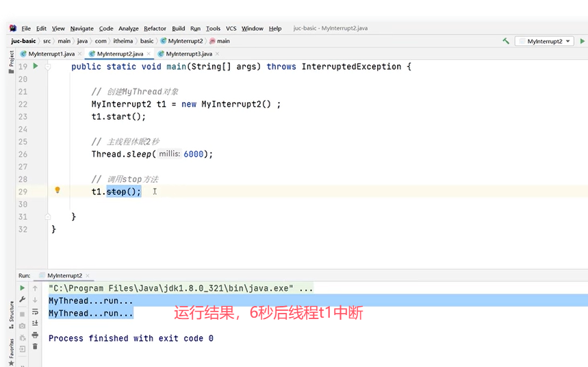The image size is (588, 367).
Task: Click juc-basic in the breadcrumb bar
Action: tap(24, 41)
